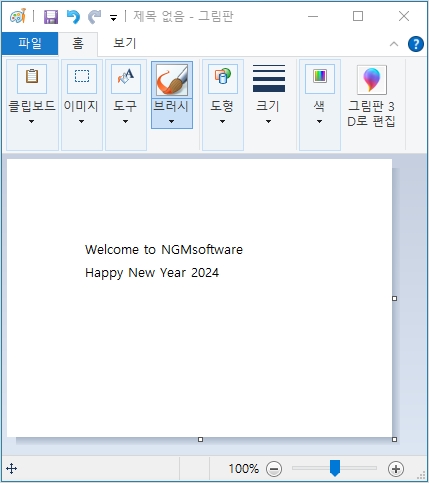Click the 이미지 selection rectangle icon
Screen dimensions: 429x483
82,79
